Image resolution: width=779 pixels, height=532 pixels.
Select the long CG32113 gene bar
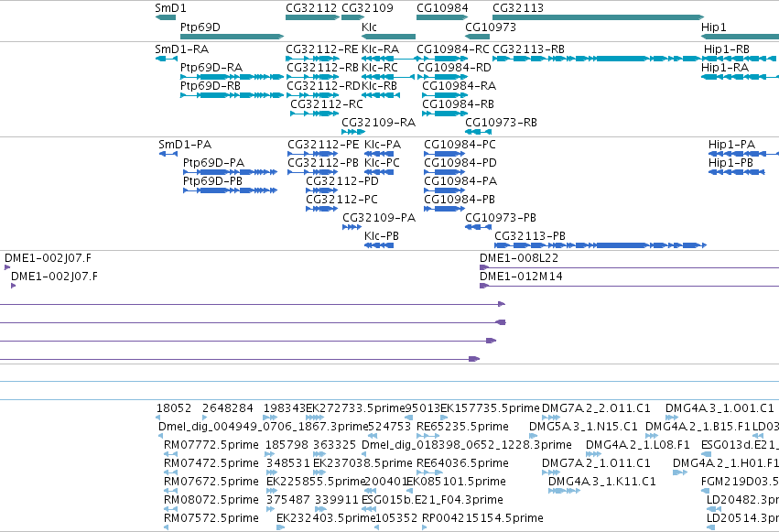598,17
